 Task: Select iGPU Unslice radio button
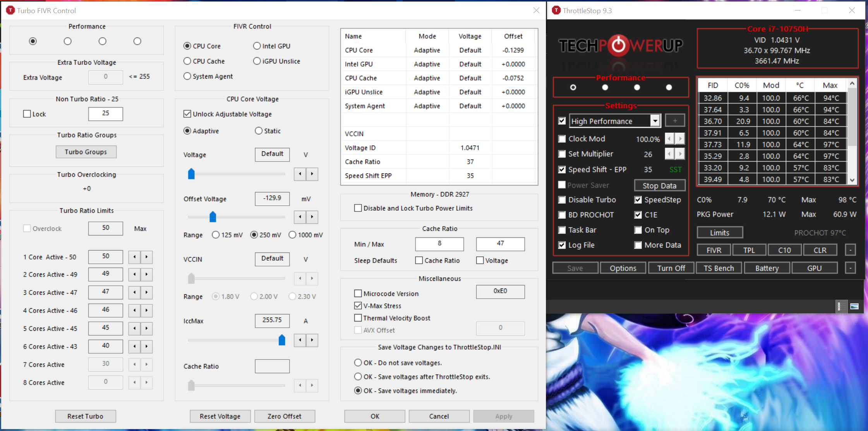pos(257,61)
